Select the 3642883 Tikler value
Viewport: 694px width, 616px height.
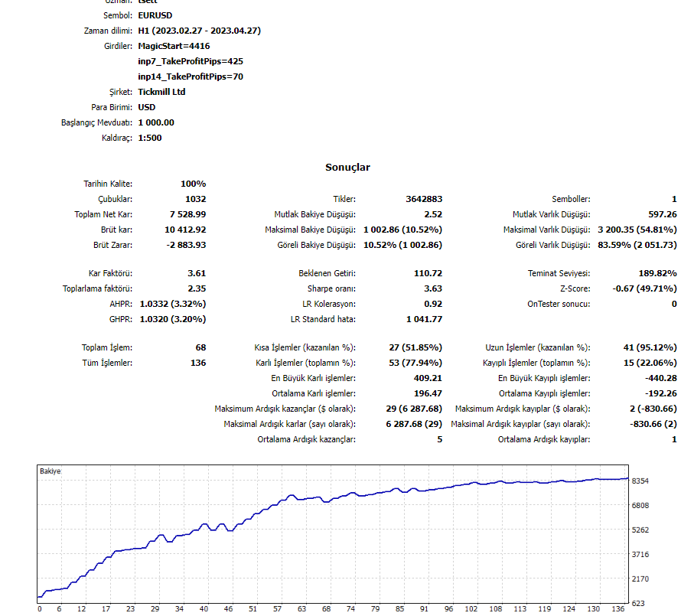tap(424, 199)
